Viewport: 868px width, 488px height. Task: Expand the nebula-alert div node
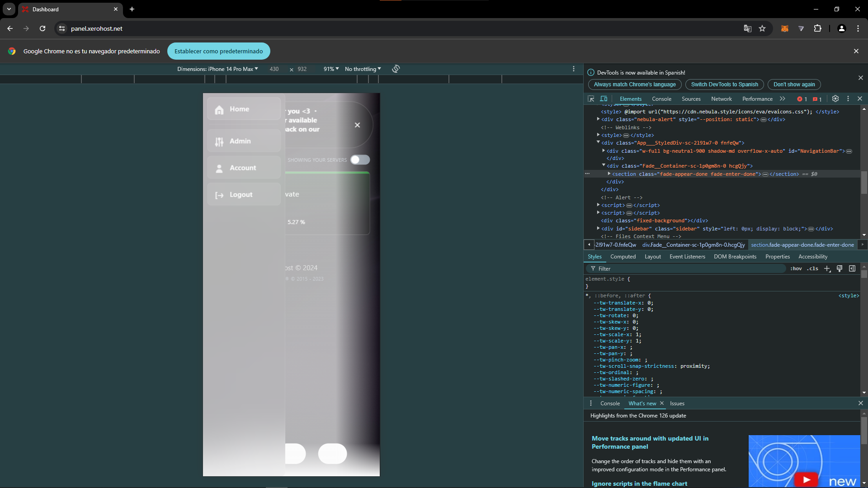point(599,119)
